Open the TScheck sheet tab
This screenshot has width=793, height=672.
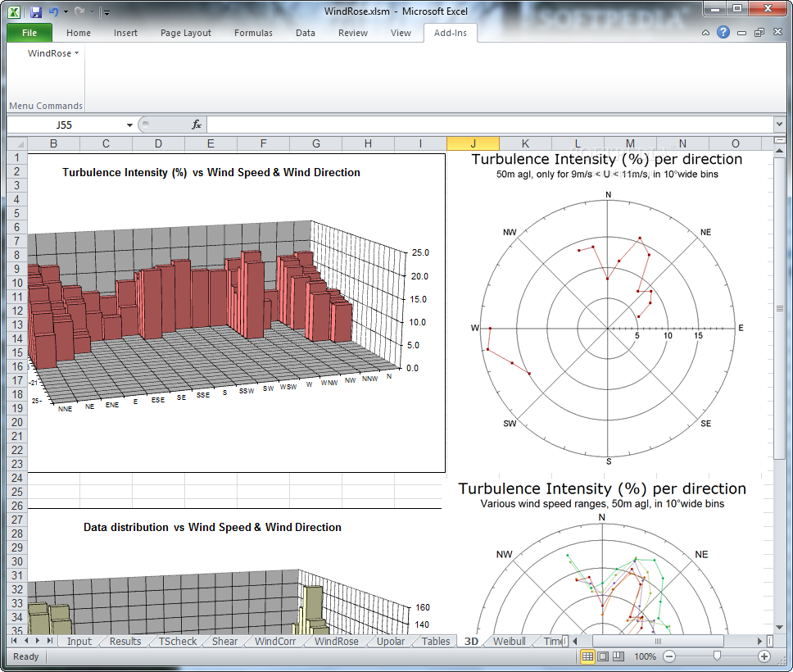(178, 641)
